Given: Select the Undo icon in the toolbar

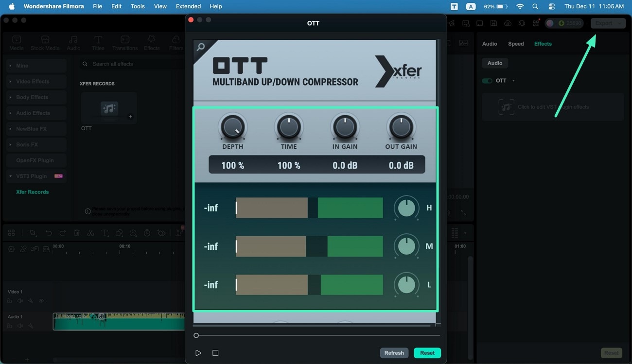Looking at the screenshot, I should [49, 233].
